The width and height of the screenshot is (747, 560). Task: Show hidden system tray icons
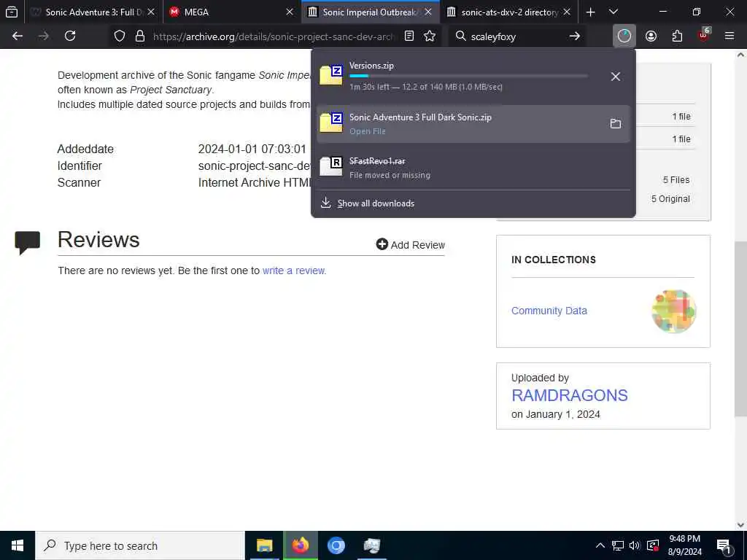pyautogui.click(x=600, y=545)
